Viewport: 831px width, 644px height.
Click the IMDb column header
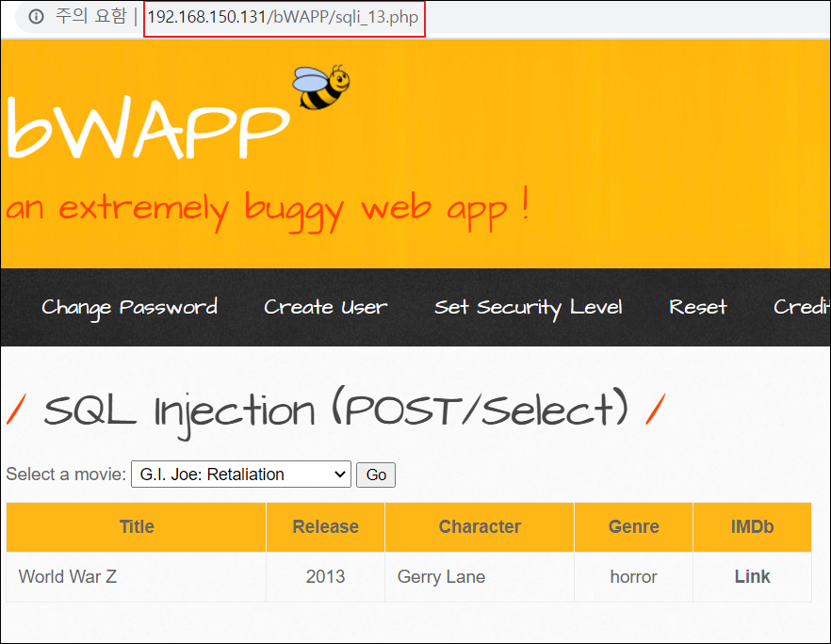click(752, 526)
